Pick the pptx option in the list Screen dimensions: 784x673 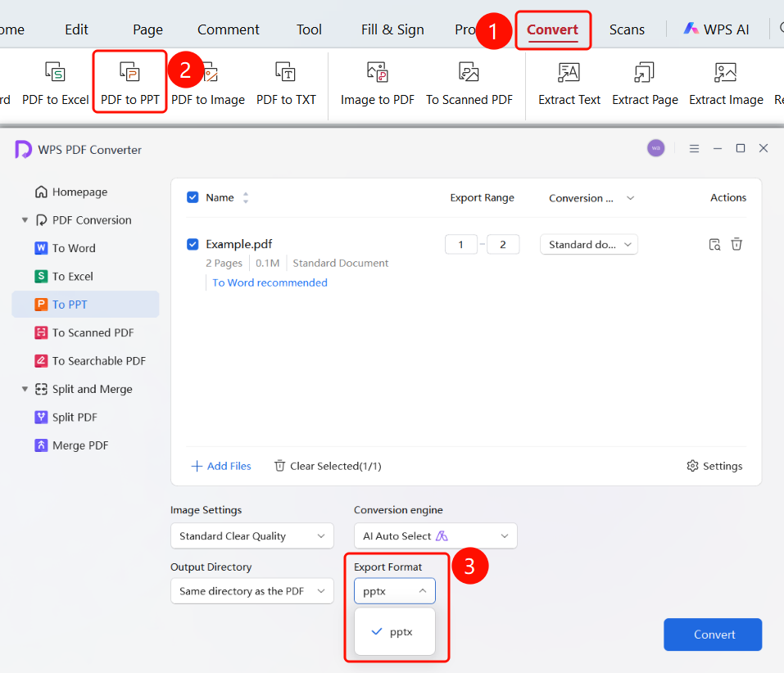395,632
